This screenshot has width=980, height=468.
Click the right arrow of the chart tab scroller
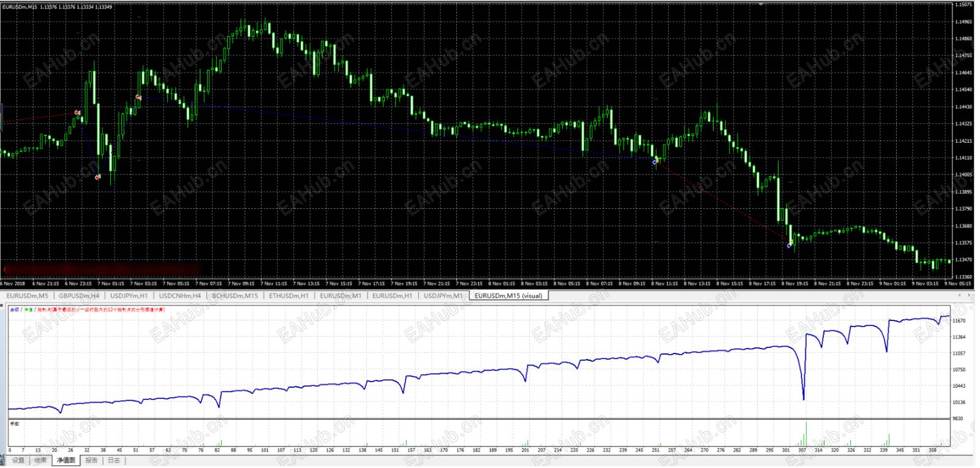[x=968, y=295]
